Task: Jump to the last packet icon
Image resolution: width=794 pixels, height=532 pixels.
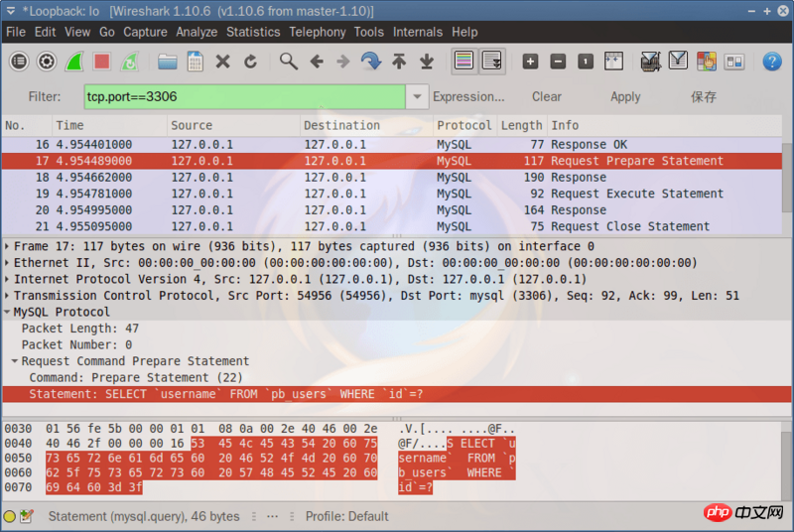Action: 427,62
